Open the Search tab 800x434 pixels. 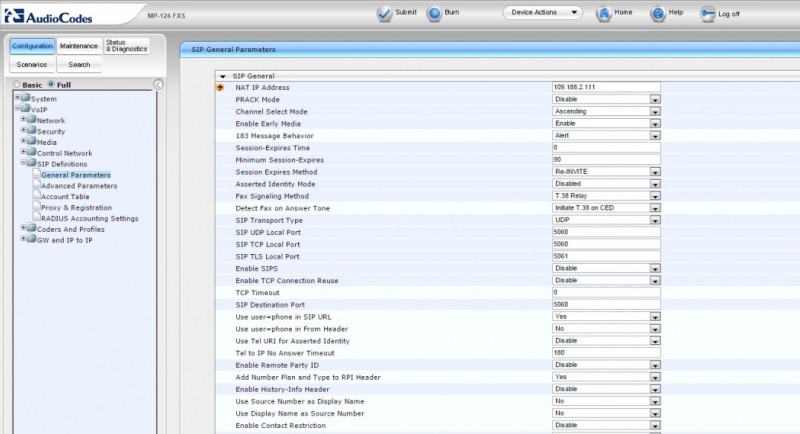[79, 65]
